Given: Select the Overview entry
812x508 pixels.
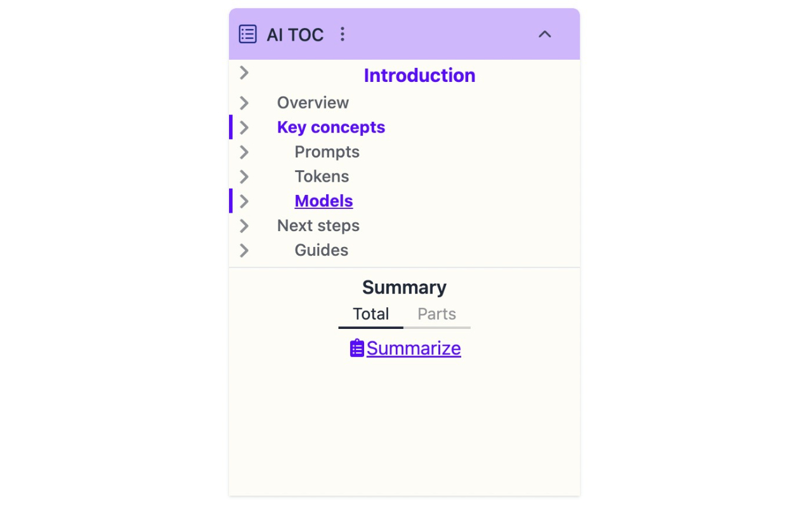Looking at the screenshot, I should (x=313, y=103).
